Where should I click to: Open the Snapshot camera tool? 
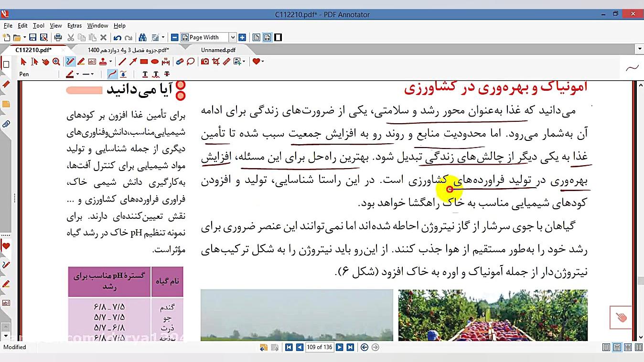[x=205, y=61]
